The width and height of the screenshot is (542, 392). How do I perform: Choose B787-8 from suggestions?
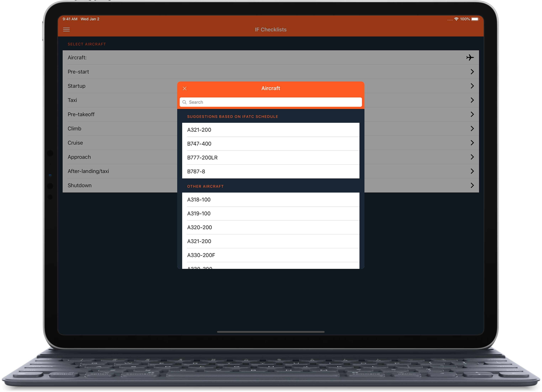pos(270,171)
